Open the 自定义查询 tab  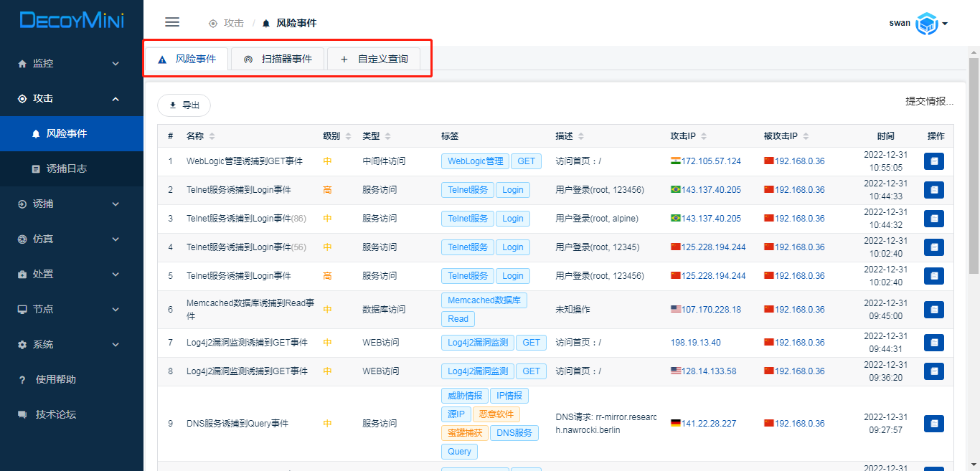coord(374,59)
